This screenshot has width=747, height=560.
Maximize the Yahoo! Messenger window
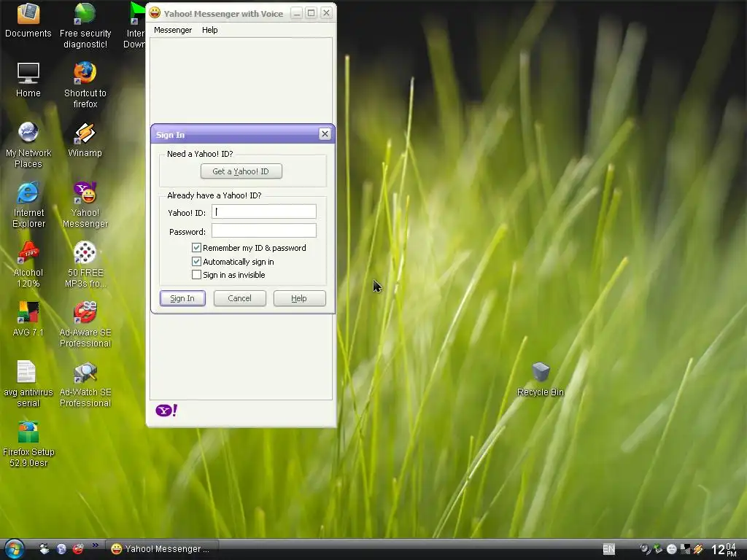point(311,13)
